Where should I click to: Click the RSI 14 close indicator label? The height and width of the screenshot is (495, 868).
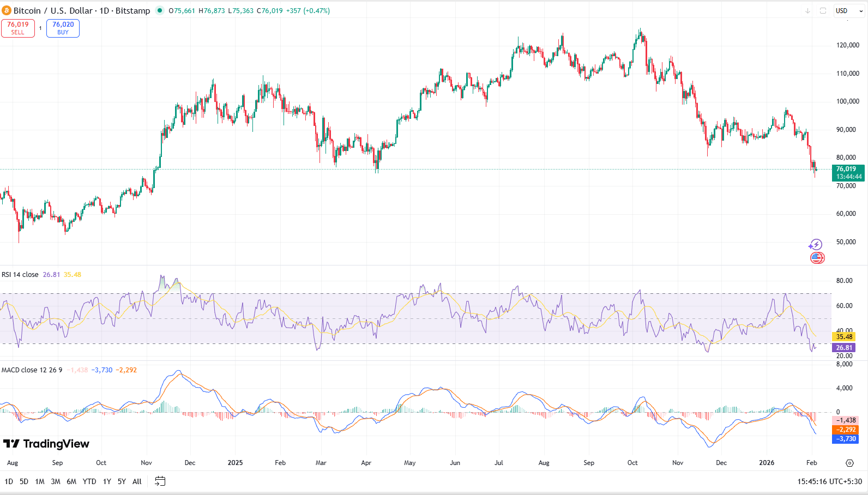coord(20,275)
